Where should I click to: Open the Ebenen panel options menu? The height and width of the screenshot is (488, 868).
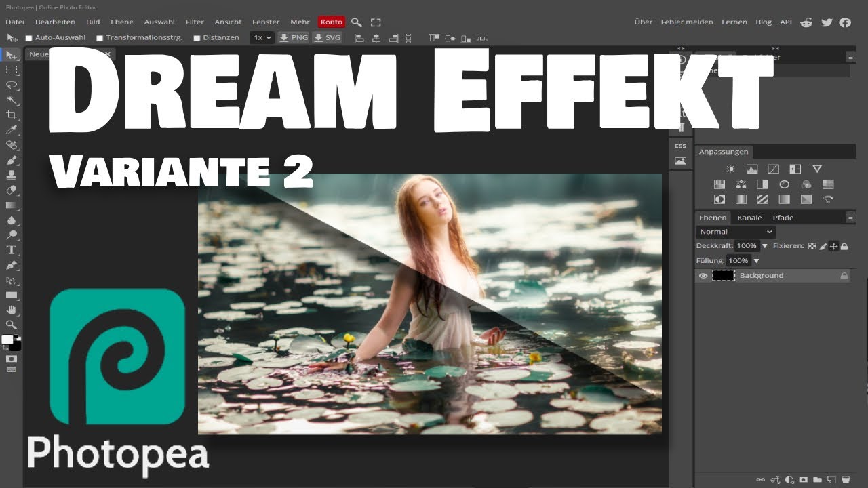[x=850, y=218]
